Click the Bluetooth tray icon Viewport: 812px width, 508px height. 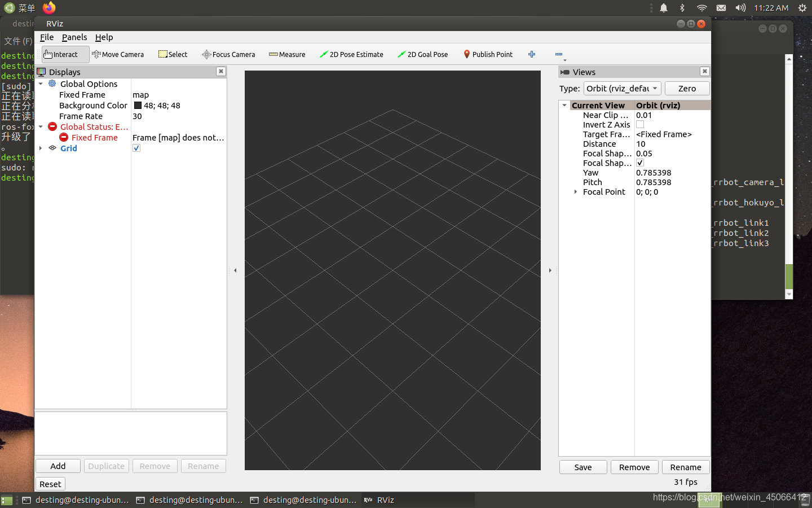pos(682,8)
